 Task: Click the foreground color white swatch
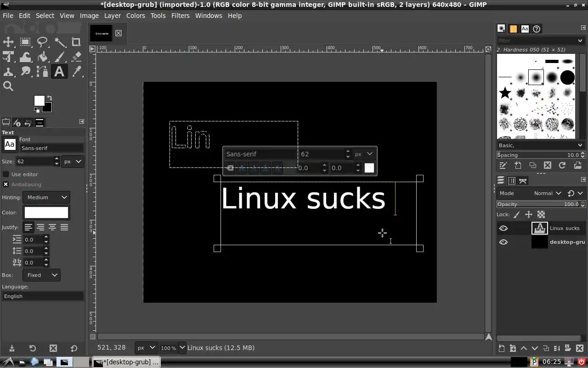tap(39, 101)
